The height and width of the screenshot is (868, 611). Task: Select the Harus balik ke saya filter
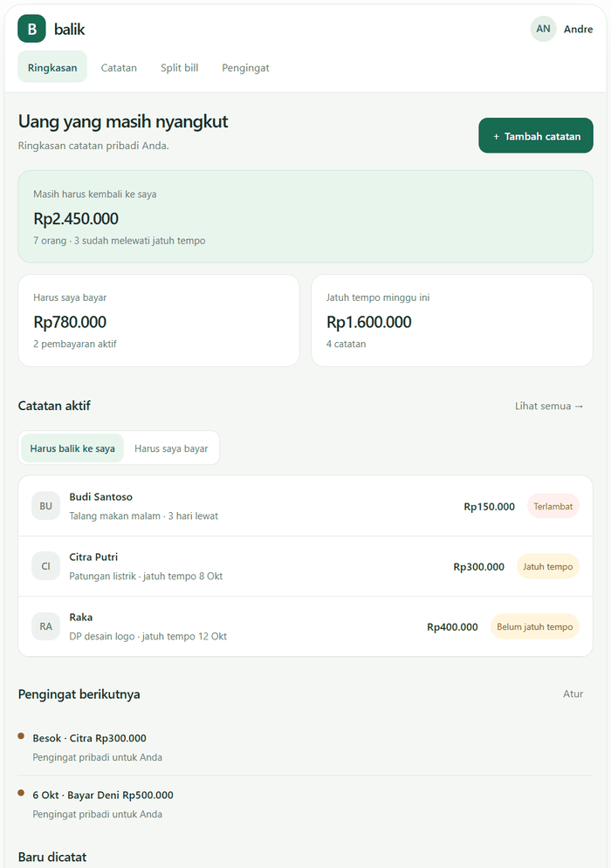[72, 448]
